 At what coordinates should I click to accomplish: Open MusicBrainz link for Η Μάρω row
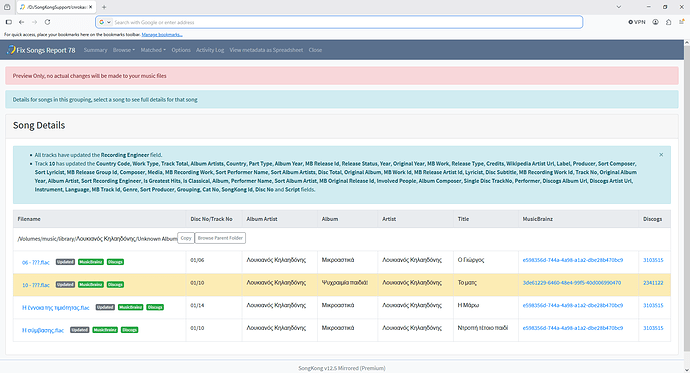tap(573, 305)
